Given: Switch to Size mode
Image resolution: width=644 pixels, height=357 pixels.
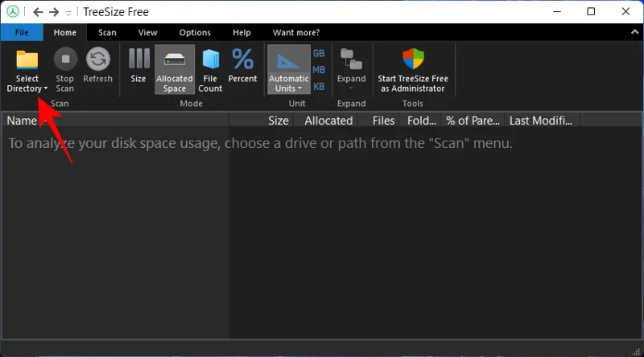Looking at the screenshot, I should tap(138, 66).
